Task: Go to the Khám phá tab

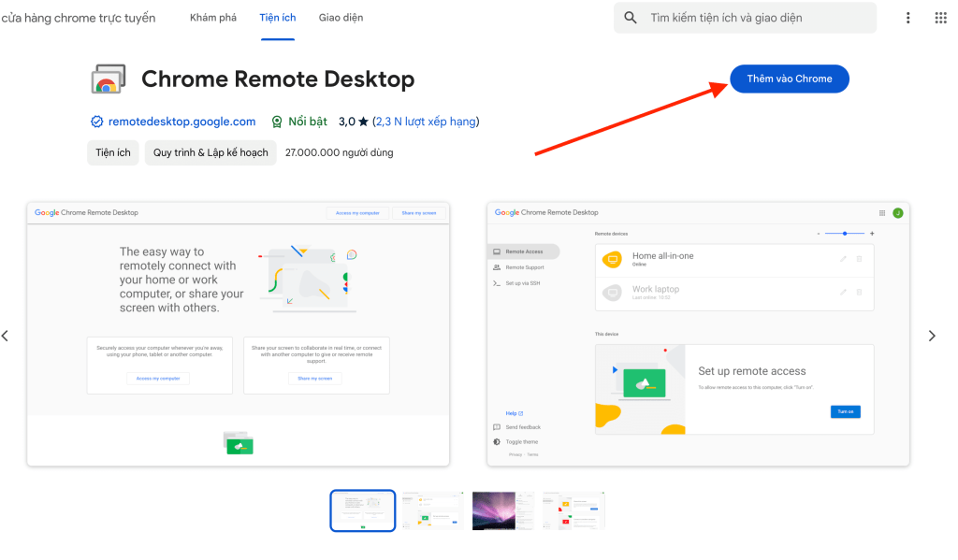Action: pos(213,18)
